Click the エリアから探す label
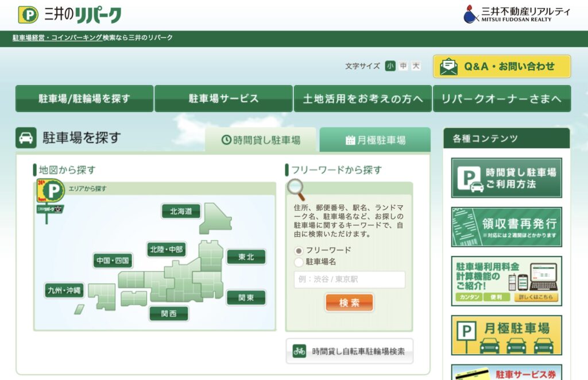The width and height of the screenshot is (588, 380). (x=87, y=189)
